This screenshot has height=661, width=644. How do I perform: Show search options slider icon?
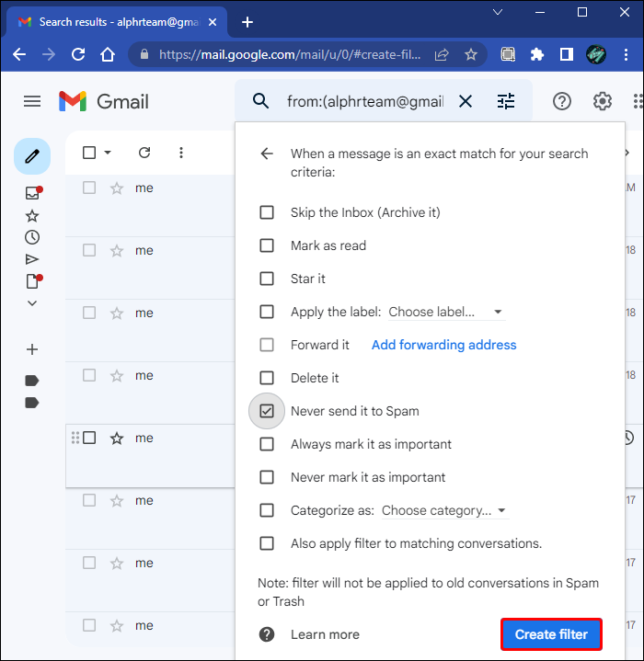(506, 101)
